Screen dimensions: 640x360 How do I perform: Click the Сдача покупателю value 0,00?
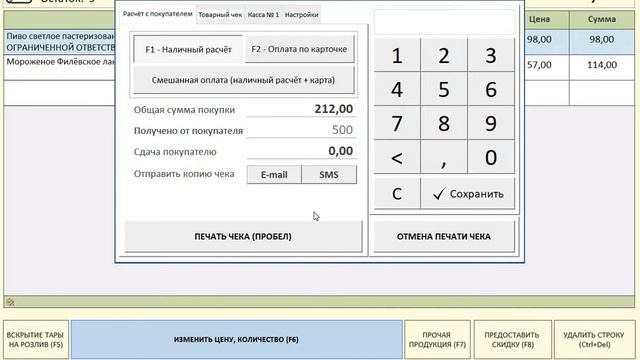(x=340, y=151)
